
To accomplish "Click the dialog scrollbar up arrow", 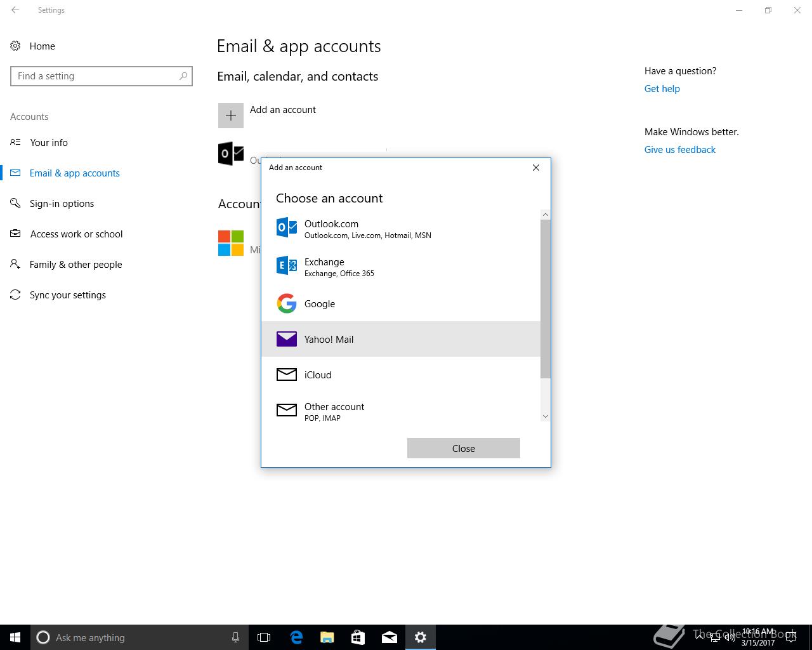I will (x=546, y=215).
